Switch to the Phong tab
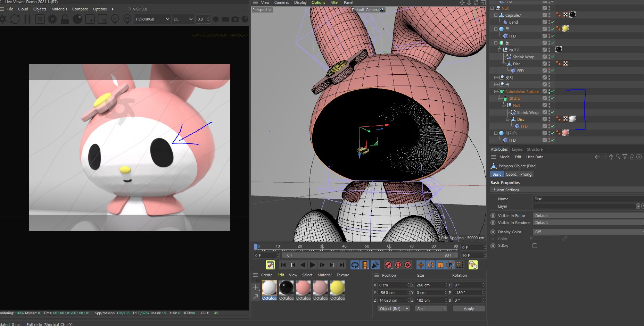 click(x=526, y=174)
